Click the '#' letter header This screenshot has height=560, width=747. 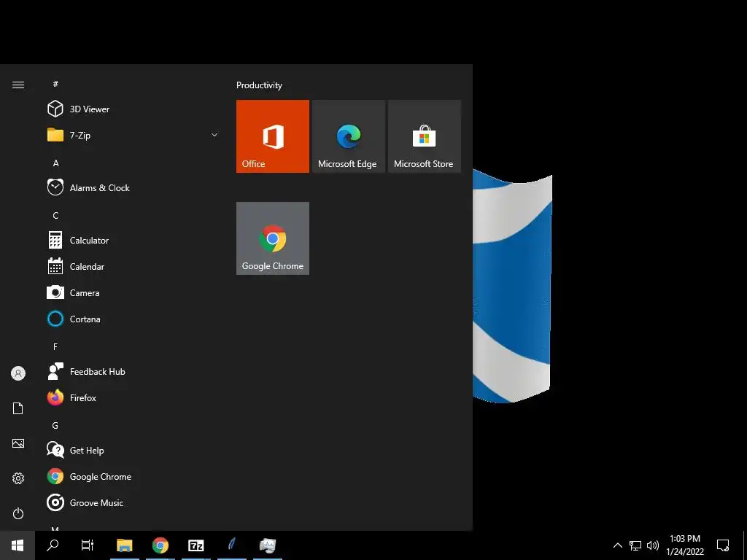pyautogui.click(x=55, y=84)
